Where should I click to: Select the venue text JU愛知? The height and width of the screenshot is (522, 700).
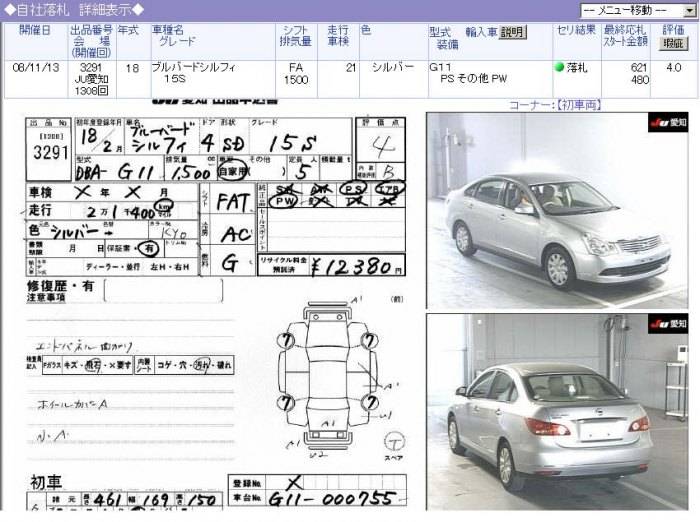[91, 79]
